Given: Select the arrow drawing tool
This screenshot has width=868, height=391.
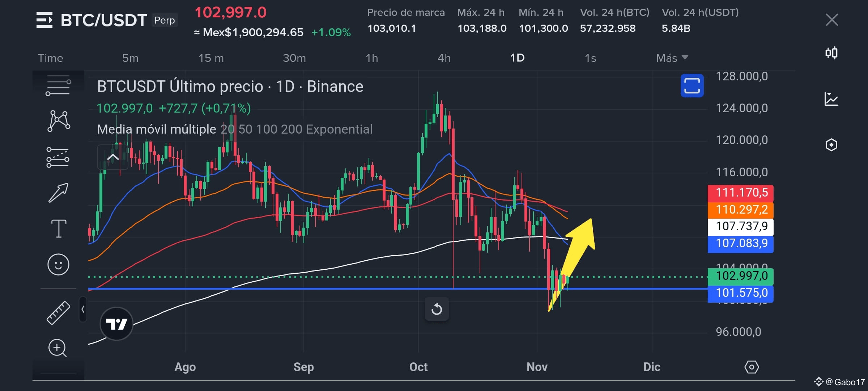Looking at the screenshot, I should tap(58, 192).
